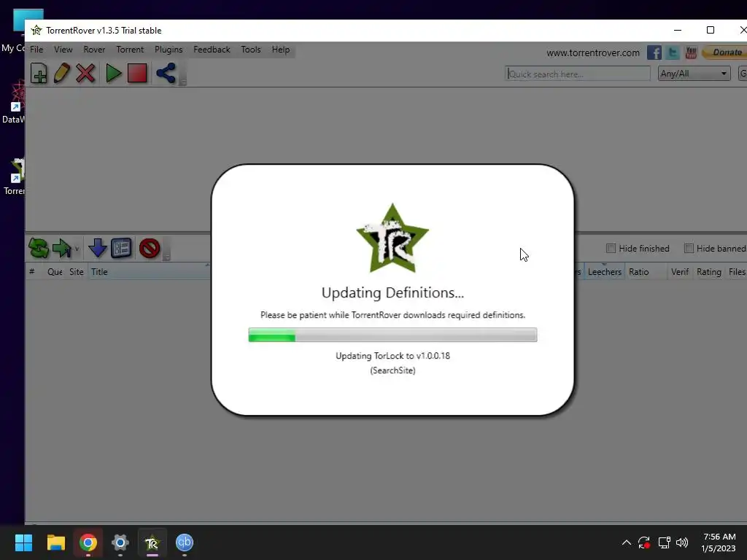Click the blue share icon
This screenshot has width=747, height=560.
tap(166, 74)
